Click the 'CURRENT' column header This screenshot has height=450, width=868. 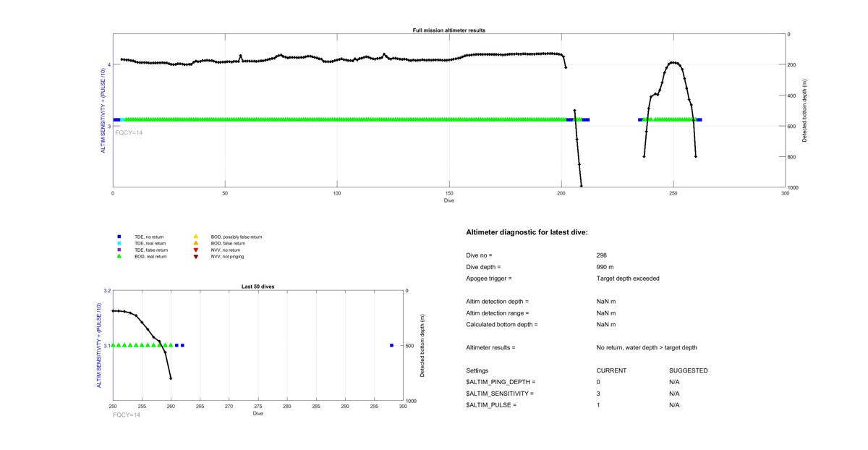tap(611, 370)
